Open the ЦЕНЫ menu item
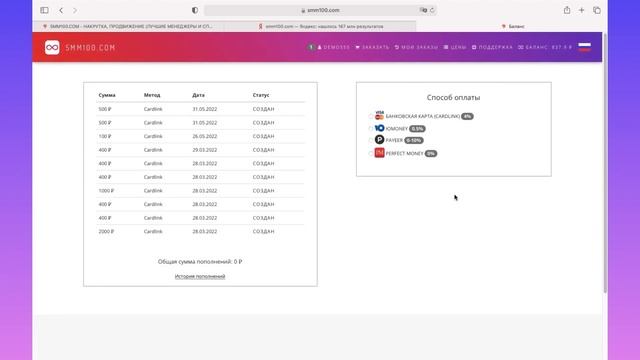This screenshot has height=360, width=640. pyautogui.click(x=455, y=47)
